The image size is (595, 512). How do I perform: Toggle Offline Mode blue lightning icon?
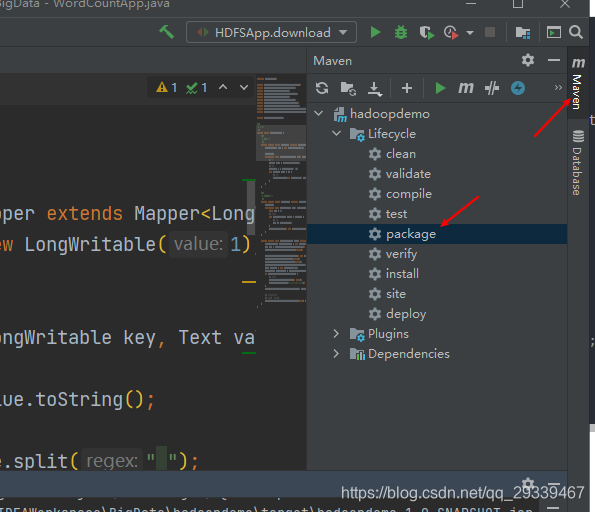pos(518,88)
